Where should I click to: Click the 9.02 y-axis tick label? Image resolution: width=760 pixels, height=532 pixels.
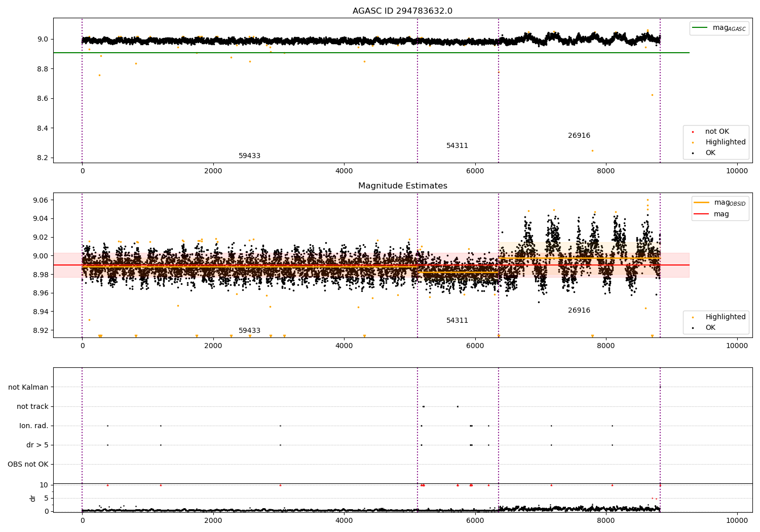pos(41,237)
